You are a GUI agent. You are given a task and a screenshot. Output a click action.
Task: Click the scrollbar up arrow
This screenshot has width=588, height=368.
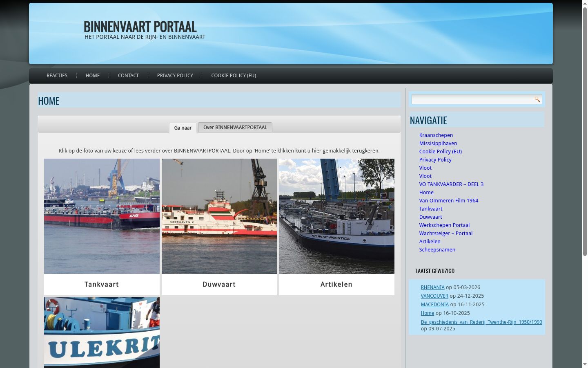click(x=585, y=3)
